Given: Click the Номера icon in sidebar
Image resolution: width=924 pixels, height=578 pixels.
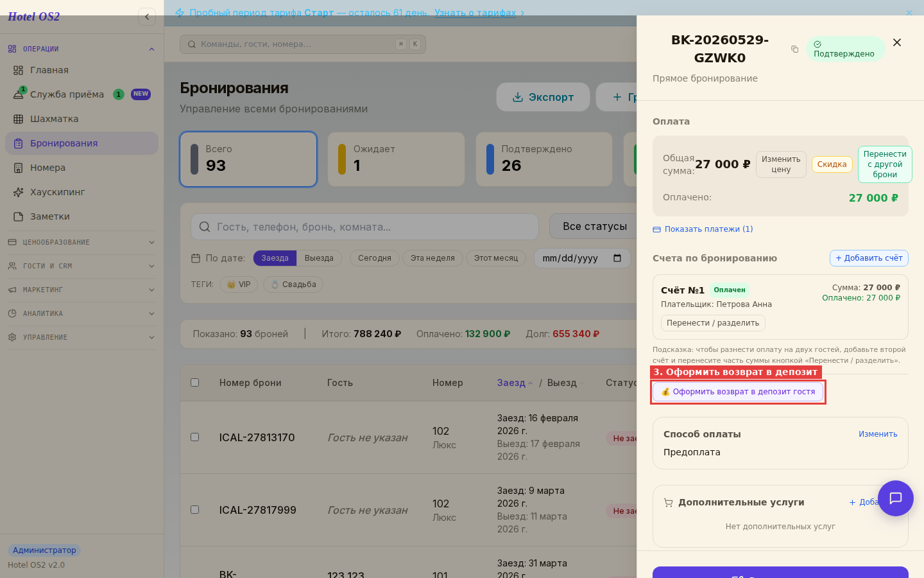Looking at the screenshot, I should (18, 168).
